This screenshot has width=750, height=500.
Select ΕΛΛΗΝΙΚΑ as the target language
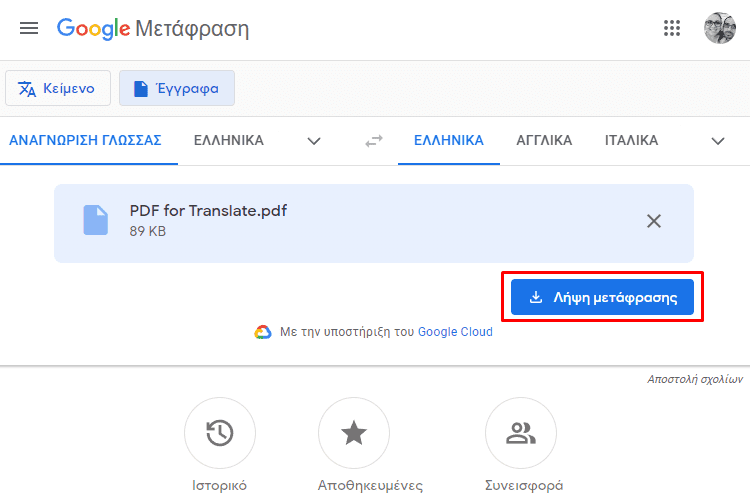coord(449,140)
